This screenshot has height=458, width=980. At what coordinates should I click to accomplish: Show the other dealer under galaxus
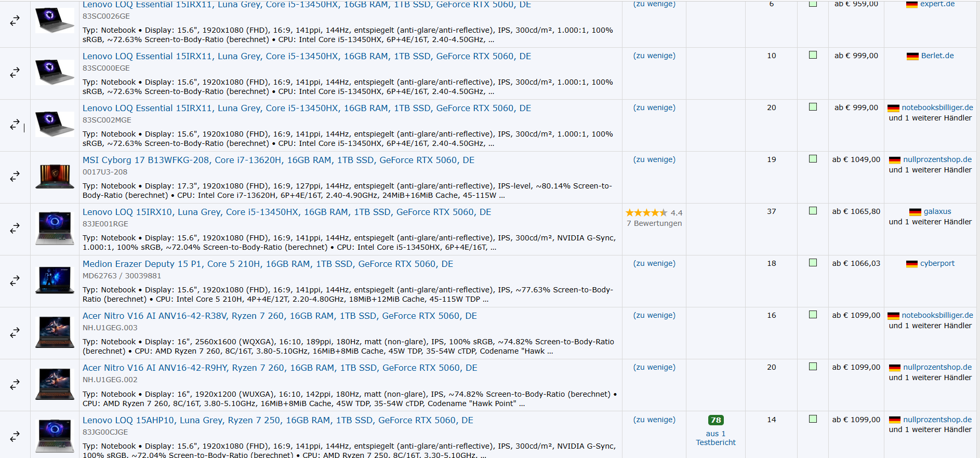tap(930, 222)
